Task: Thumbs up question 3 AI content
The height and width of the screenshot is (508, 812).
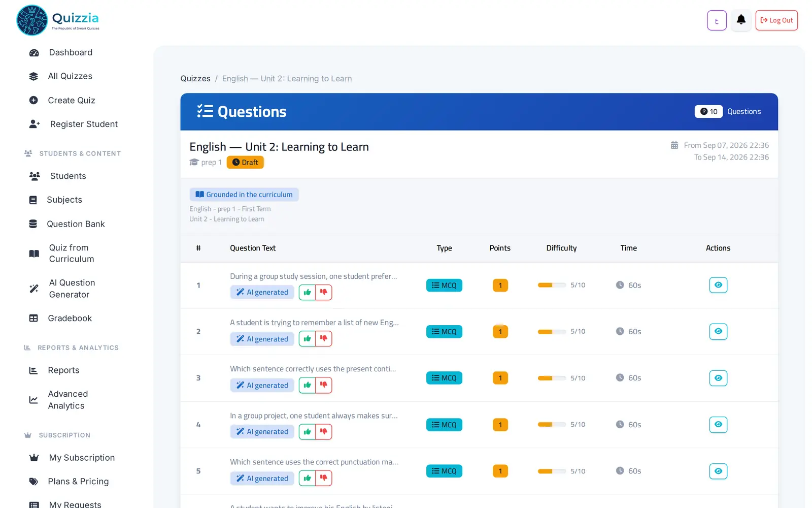Action: (x=307, y=385)
